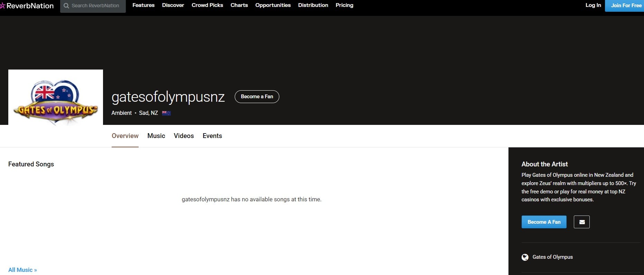Open the Distribution page
The width and height of the screenshot is (644, 275).
[x=313, y=5]
